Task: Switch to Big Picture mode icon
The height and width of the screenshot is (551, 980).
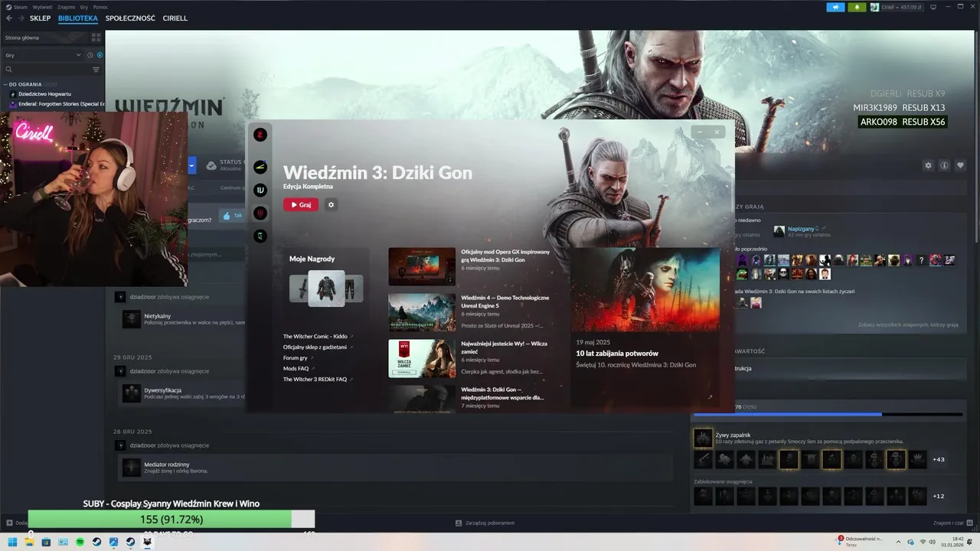Action: [935, 7]
